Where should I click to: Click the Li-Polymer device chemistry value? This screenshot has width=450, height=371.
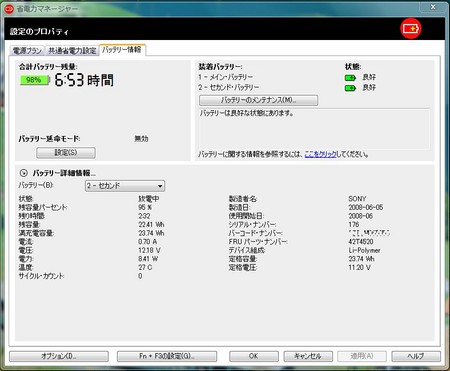tap(364, 250)
